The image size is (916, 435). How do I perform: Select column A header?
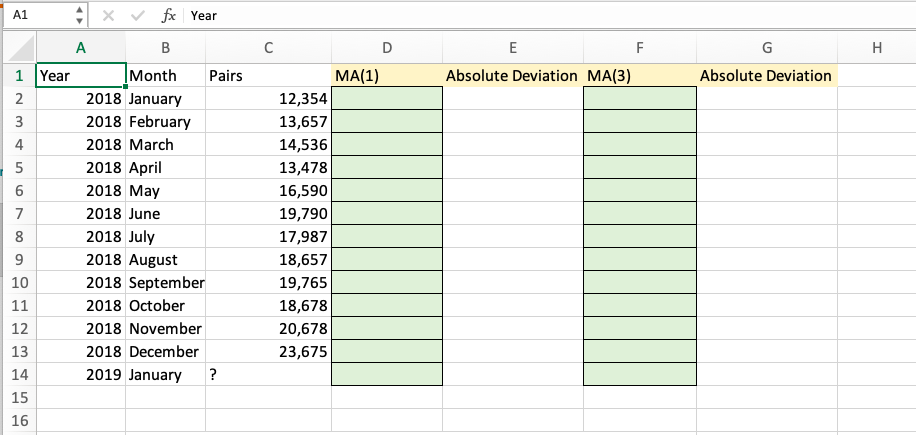point(81,48)
